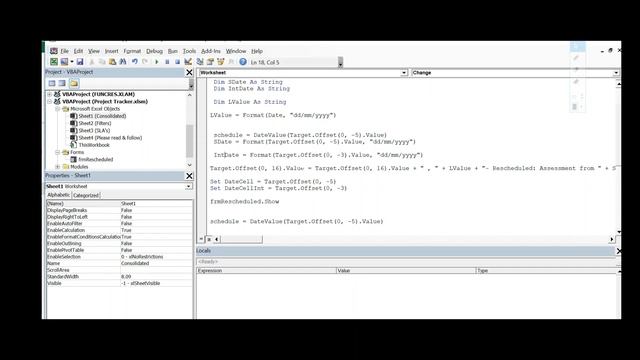Toggle Design Mode in the toolbar

pyautogui.click(x=188, y=62)
